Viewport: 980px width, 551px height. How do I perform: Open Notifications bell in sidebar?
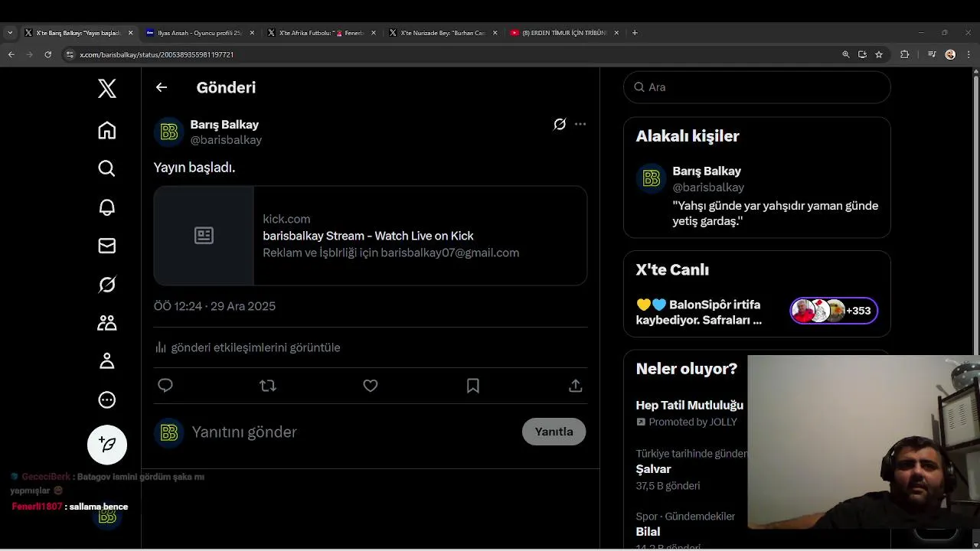(107, 207)
